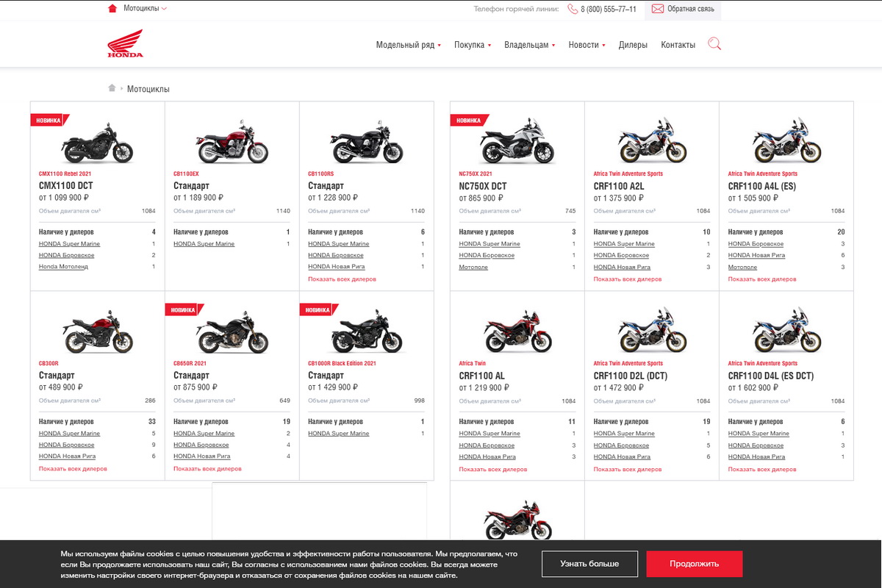The height and width of the screenshot is (588, 882).
Task: Click the Мотоциклы breadcrumb text
Action: click(148, 89)
